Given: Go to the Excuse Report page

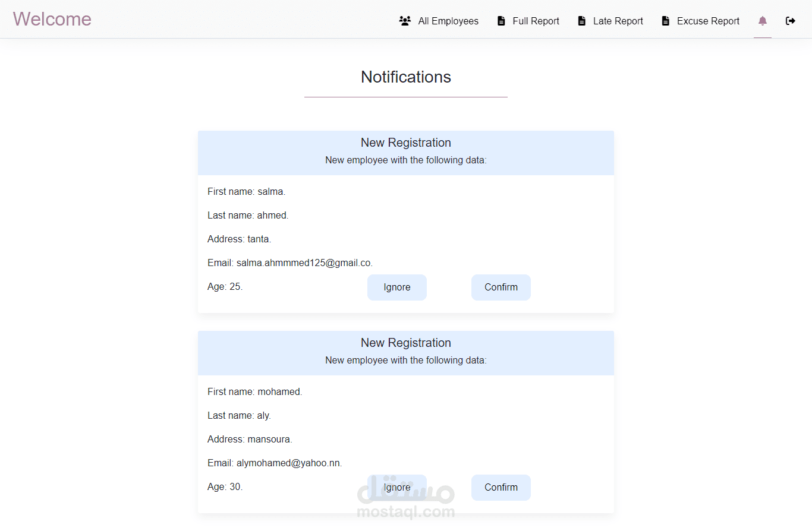Looking at the screenshot, I should (708, 21).
